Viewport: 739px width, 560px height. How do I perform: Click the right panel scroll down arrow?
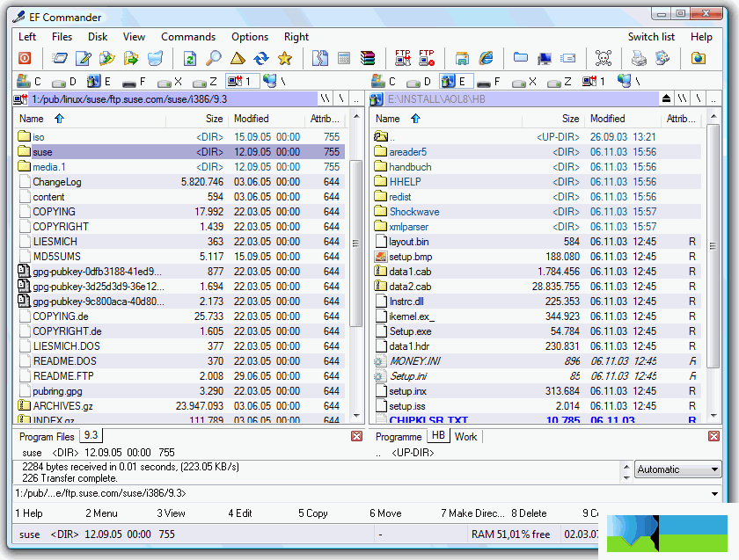713,416
